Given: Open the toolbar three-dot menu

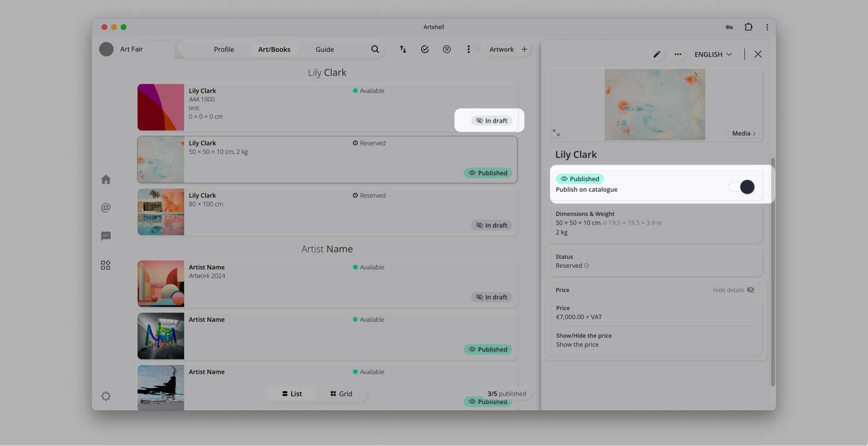Looking at the screenshot, I should (469, 49).
